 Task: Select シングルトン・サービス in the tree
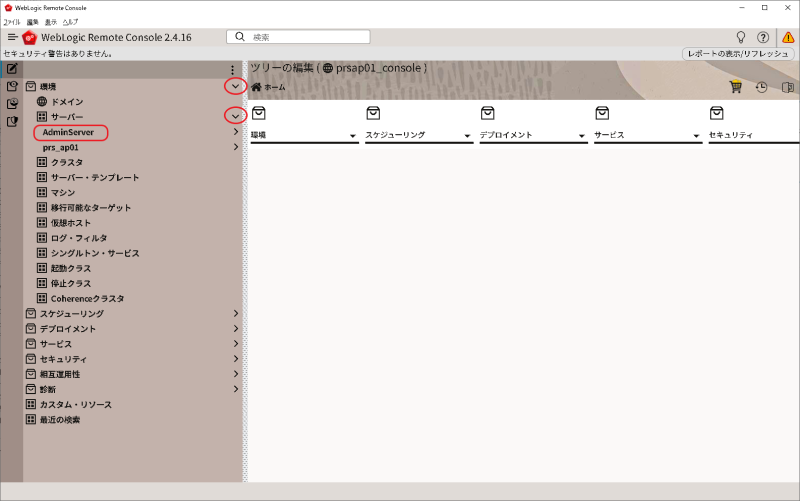click(95, 253)
